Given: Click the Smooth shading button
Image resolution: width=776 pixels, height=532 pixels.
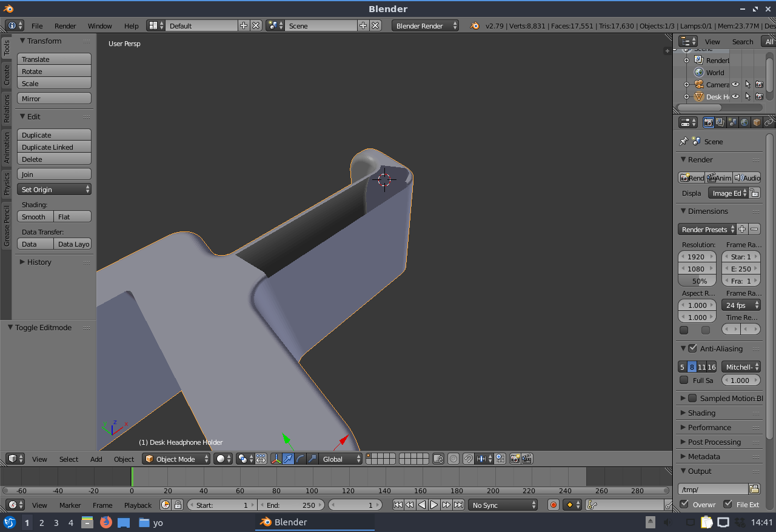Looking at the screenshot, I should (35, 217).
